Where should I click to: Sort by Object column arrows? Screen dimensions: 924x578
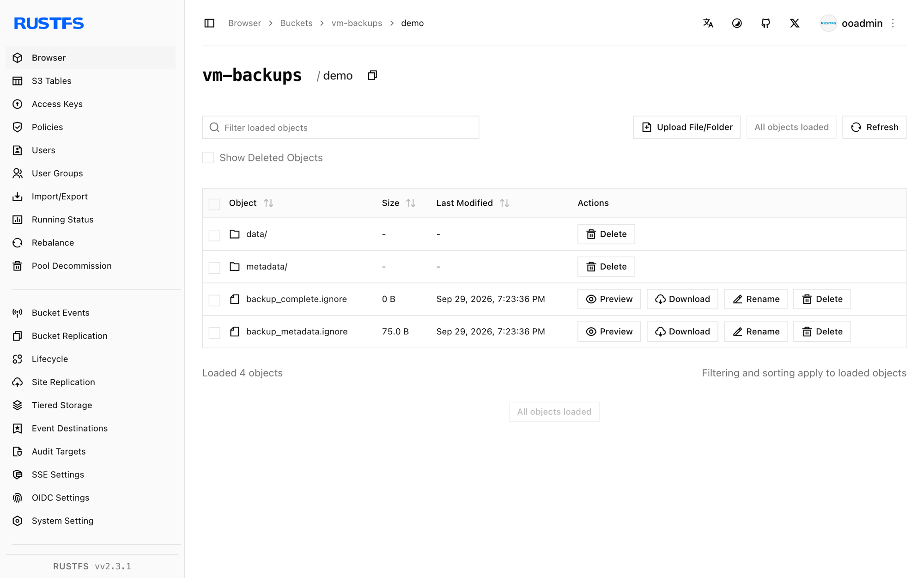click(x=268, y=203)
